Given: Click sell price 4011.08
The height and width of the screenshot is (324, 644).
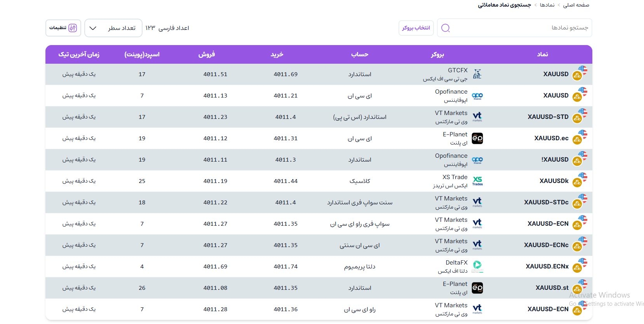Looking at the screenshot, I should pyautogui.click(x=215, y=288).
